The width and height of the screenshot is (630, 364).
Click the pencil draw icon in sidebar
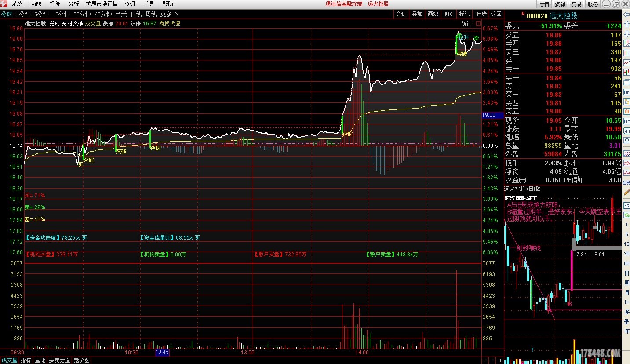(x=626, y=192)
